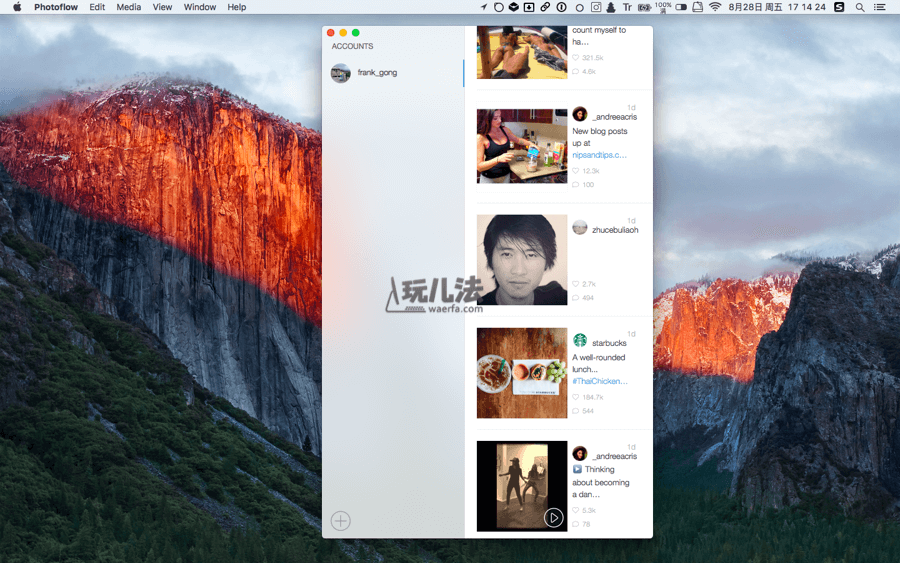
Task: Open the dancing video thumbnail
Action: 522,486
